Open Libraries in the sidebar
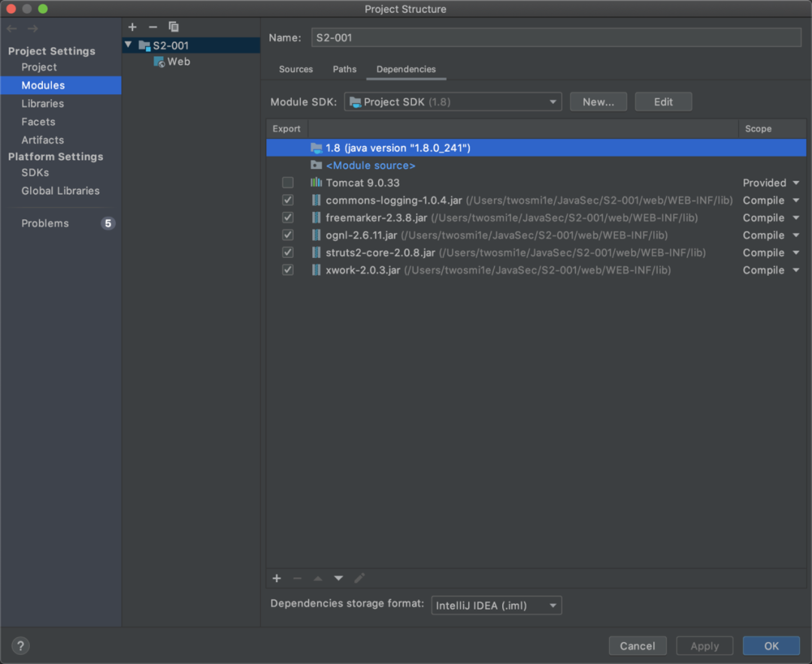Image resolution: width=812 pixels, height=664 pixels. (x=42, y=104)
